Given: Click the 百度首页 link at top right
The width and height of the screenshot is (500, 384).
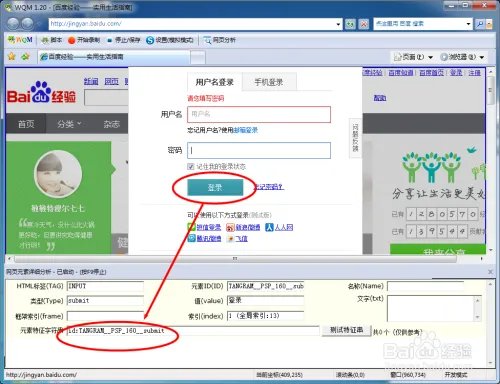Looking at the screenshot, I should coord(431,72).
